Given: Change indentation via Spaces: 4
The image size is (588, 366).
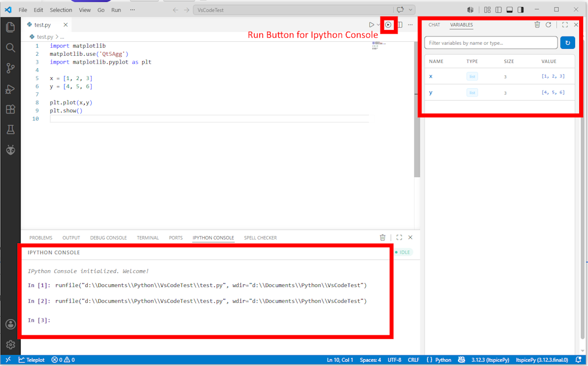Looking at the screenshot, I should click(370, 360).
